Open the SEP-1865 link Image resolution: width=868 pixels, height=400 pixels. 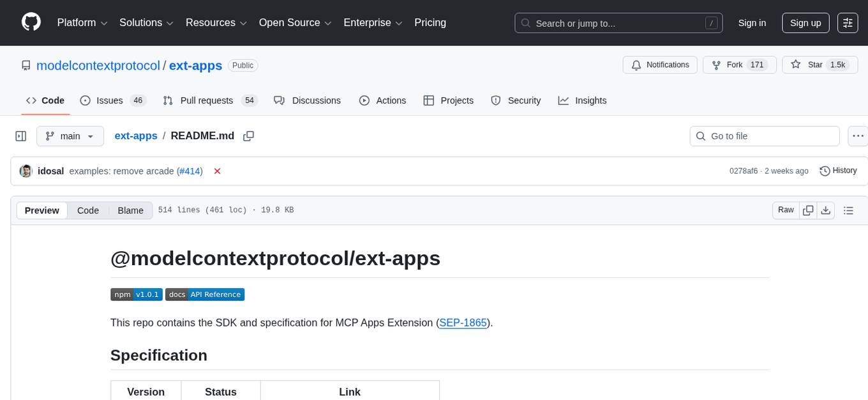(x=463, y=323)
